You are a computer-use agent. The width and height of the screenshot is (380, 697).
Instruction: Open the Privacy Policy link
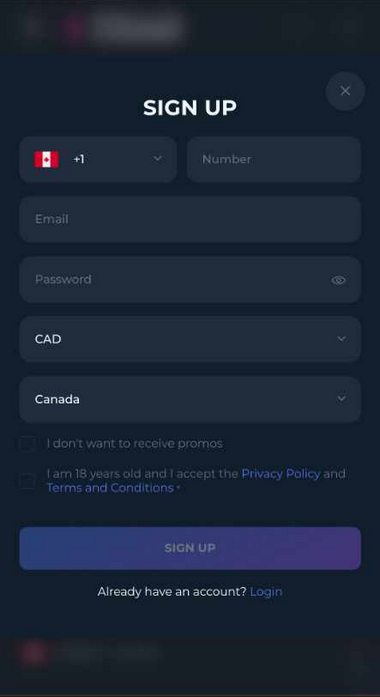[x=280, y=474]
